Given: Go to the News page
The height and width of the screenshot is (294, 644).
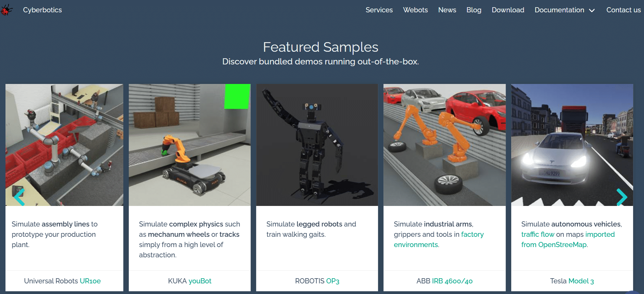Looking at the screenshot, I should pos(447,10).
